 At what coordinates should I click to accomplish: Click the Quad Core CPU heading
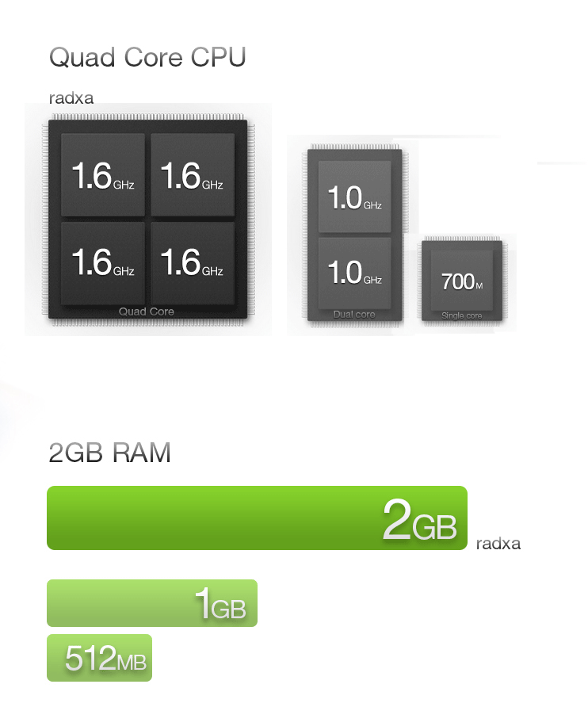[x=147, y=57]
